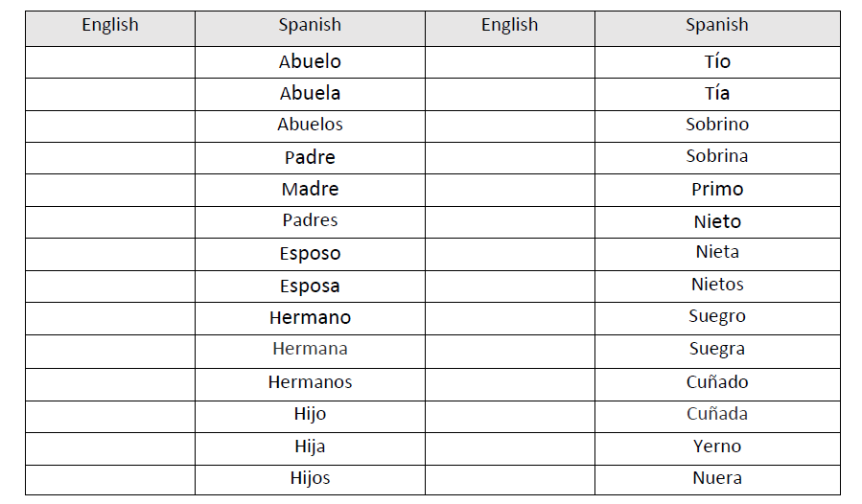Click the first English column header
This screenshot has height=504, width=862.
[109, 26]
